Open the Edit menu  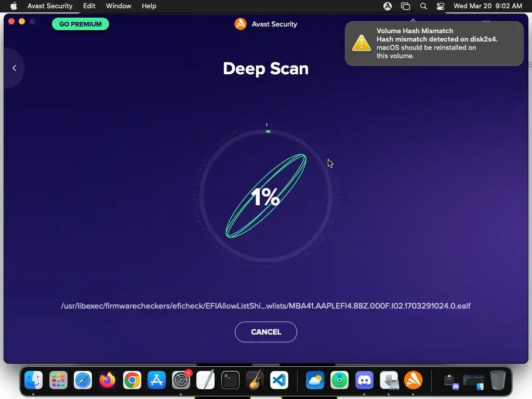coord(89,6)
